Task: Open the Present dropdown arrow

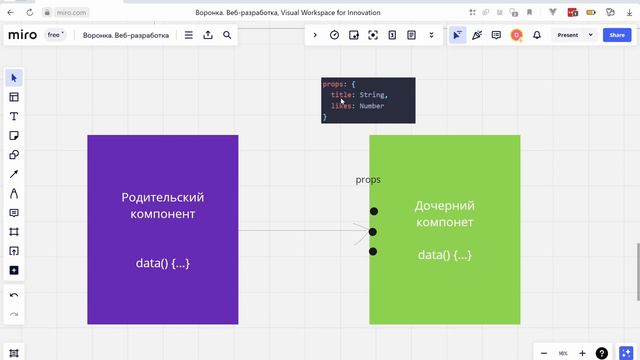Action: pyautogui.click(x=590, y=35)
